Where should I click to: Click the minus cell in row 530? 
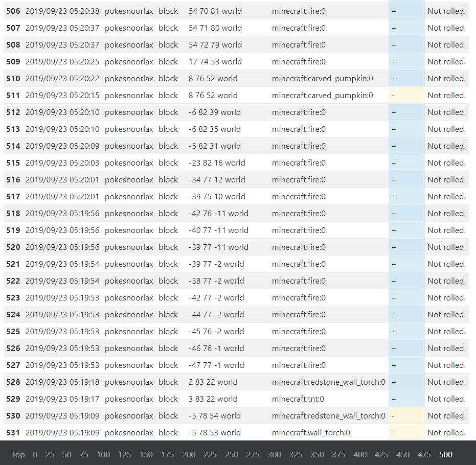click(406, 416)
